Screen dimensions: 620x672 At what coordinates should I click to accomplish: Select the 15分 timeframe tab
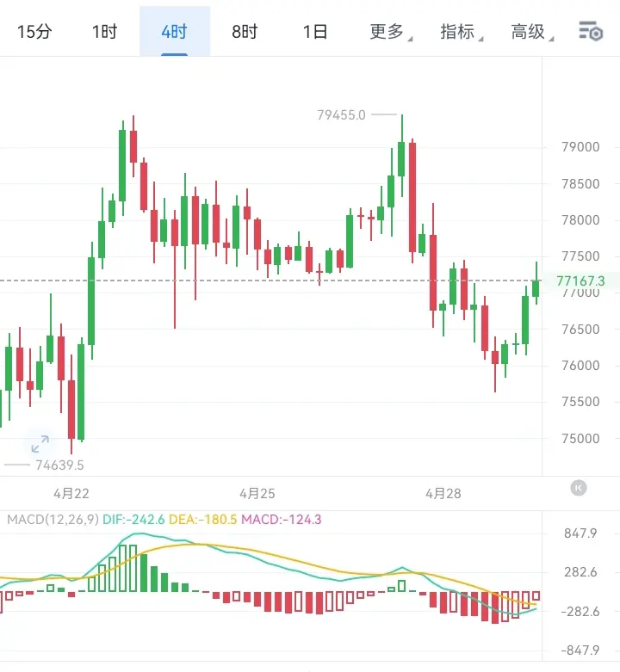tap(34, 32)
